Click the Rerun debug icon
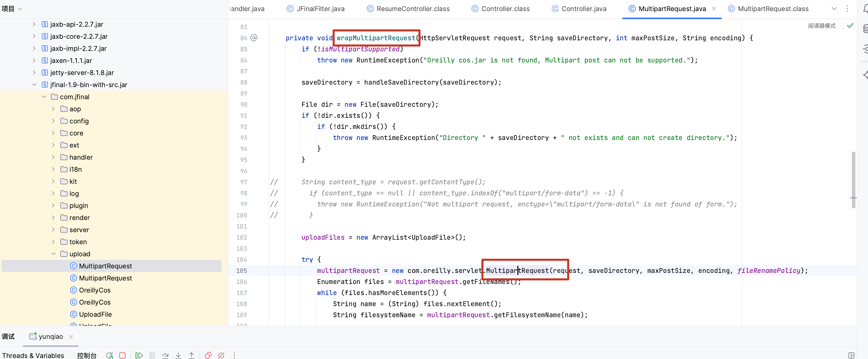The height and width of the screenshot is (359, 868). [x=110, y=355]
